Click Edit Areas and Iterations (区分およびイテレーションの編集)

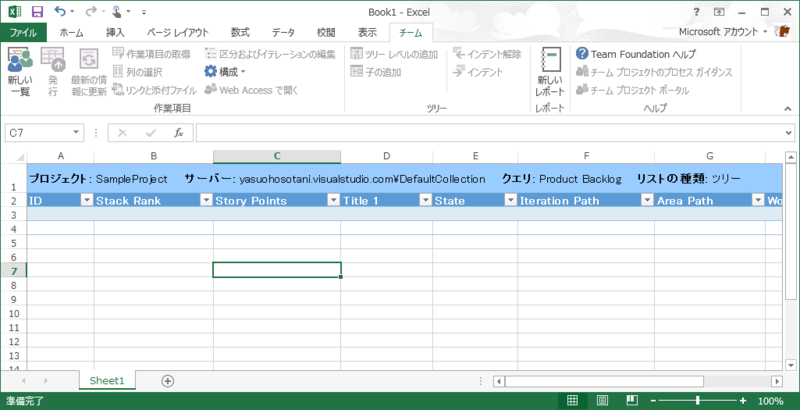coord(270,54)
